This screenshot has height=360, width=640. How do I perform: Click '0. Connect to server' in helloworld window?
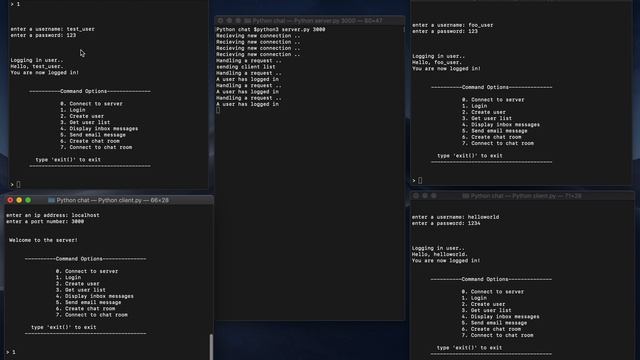coord(493,292)
